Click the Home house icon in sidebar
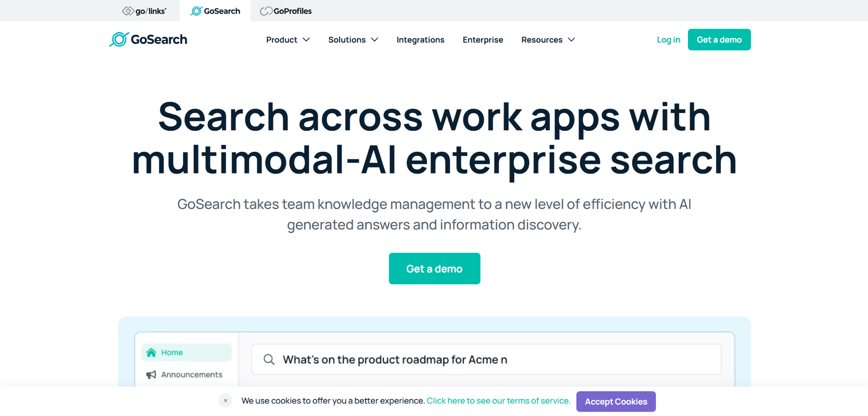The height and width of the screenshot is (416, 868). (151, 353)
